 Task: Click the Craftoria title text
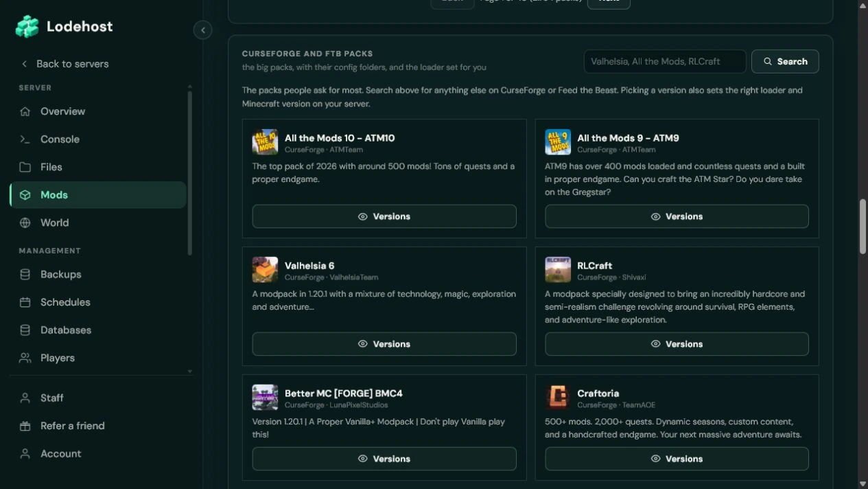point(598,394)
